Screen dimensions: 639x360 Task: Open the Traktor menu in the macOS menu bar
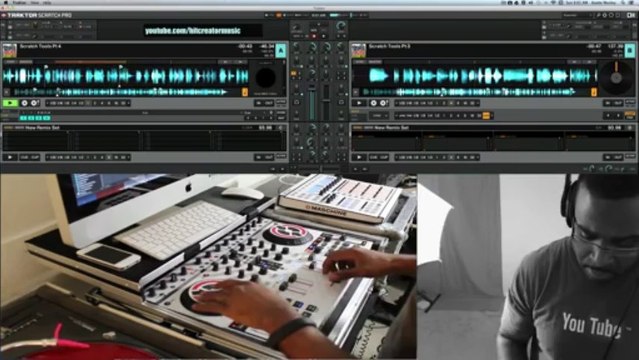pyautogui.click(x=19, y=2)
